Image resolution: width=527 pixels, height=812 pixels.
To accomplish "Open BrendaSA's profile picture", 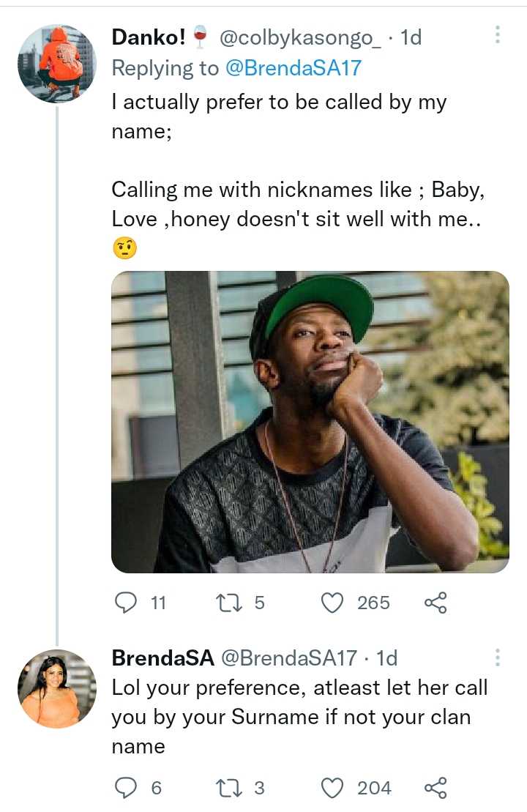I will pyautogui.click(x=57, y=689).
